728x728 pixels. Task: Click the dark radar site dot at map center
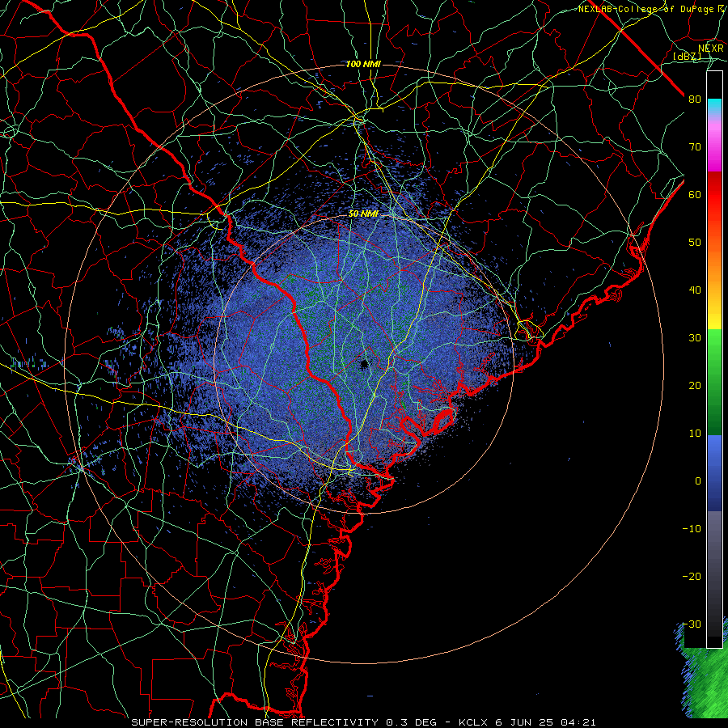click(365, 363)
